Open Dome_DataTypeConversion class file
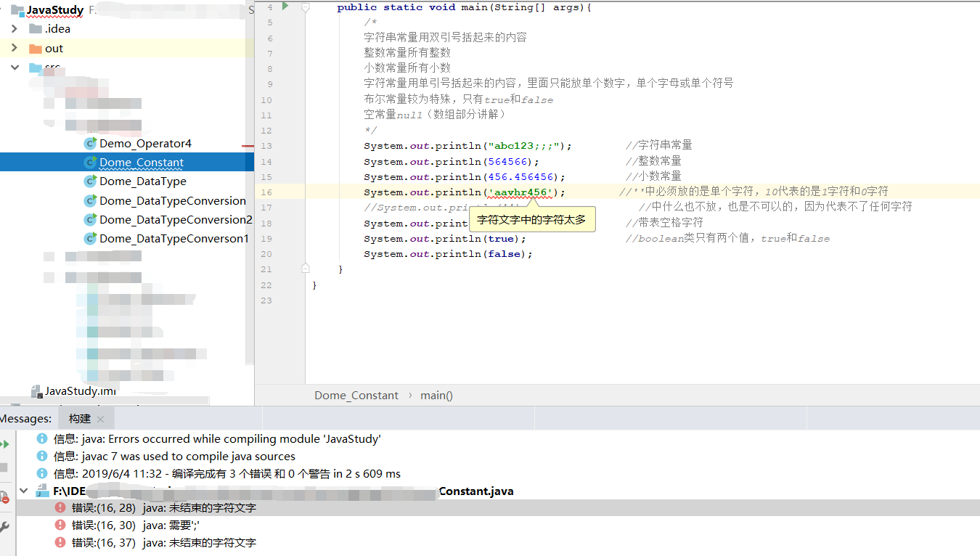980x556 pixels. [173, 200]
